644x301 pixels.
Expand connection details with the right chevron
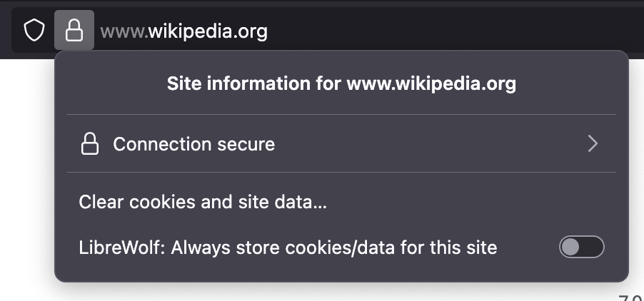(592, 144)
